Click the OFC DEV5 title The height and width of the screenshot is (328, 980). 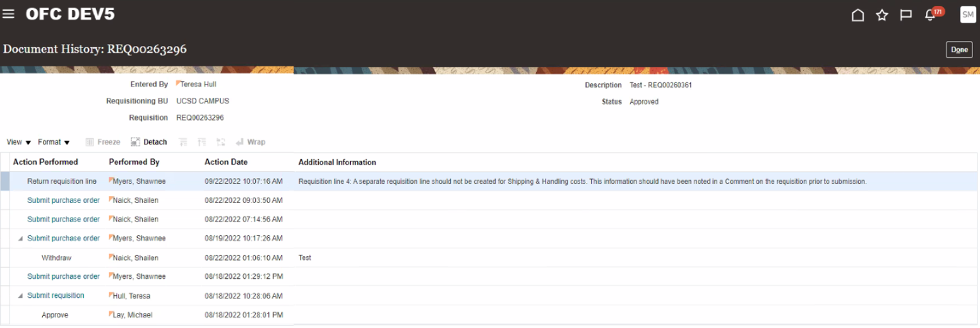click(x=70, y=14)
